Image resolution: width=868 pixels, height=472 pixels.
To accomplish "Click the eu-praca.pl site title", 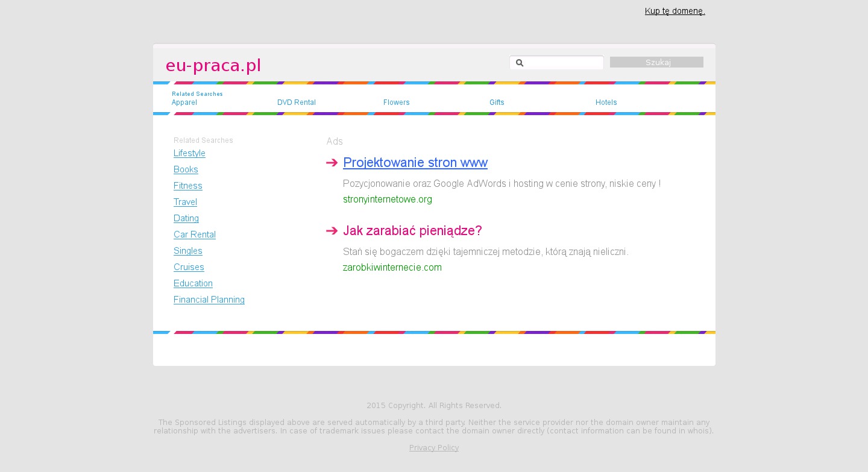I will click(213, 65).
